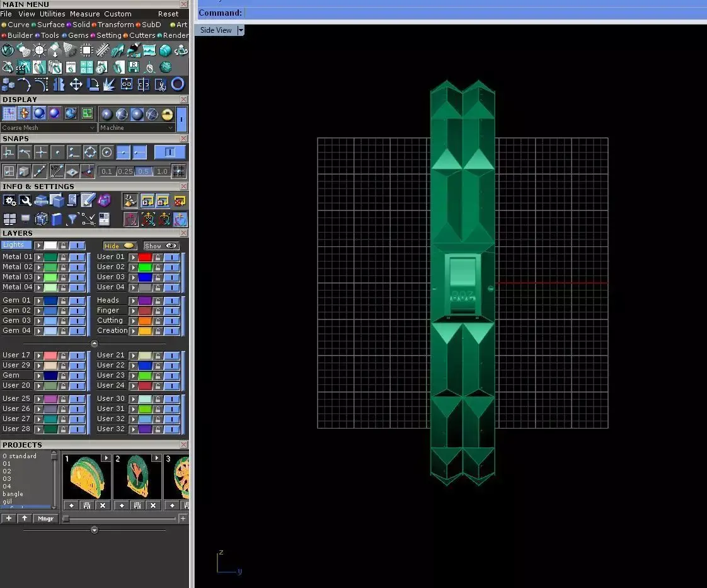Collapse the Layers panel with the round up arrow
Image resolution: width=707 pixels, height=588 pixels.
[x=95, y=343]
